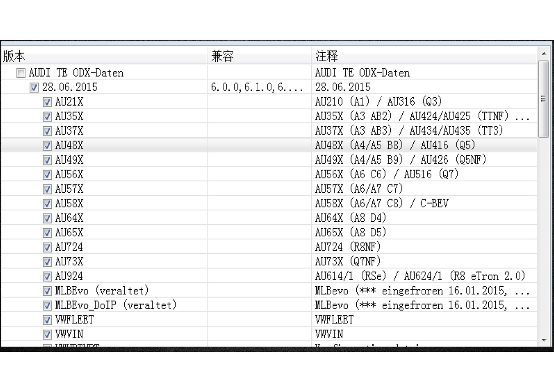Image resolution: width=554 pixels, height=392 pixels.
Task: Click comment 'AU56X (A6 C6) / AU516 (Q7)'
Action: (387, 175)
